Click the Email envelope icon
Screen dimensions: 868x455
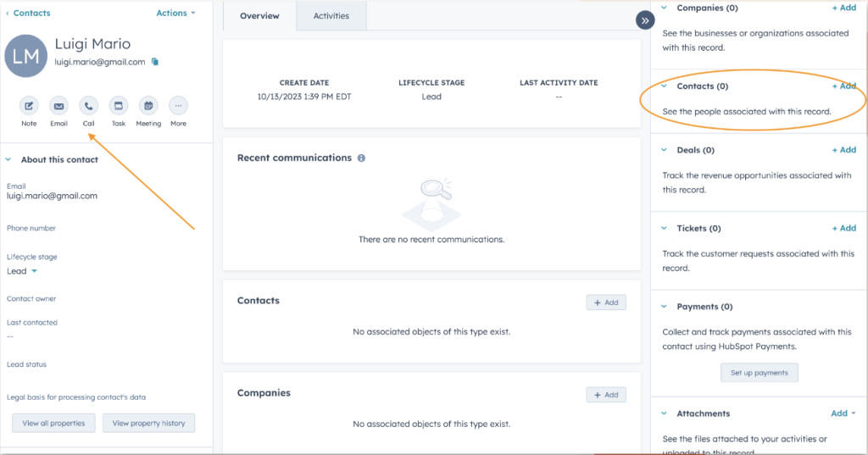(x=58, y=106)
